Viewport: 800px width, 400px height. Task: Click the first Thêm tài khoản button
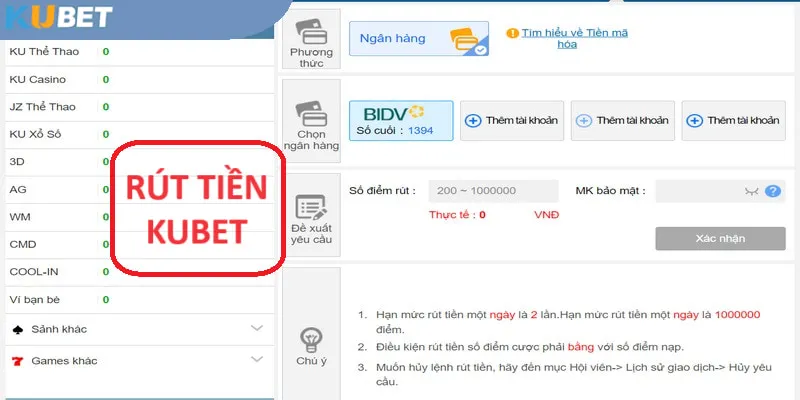512,120
